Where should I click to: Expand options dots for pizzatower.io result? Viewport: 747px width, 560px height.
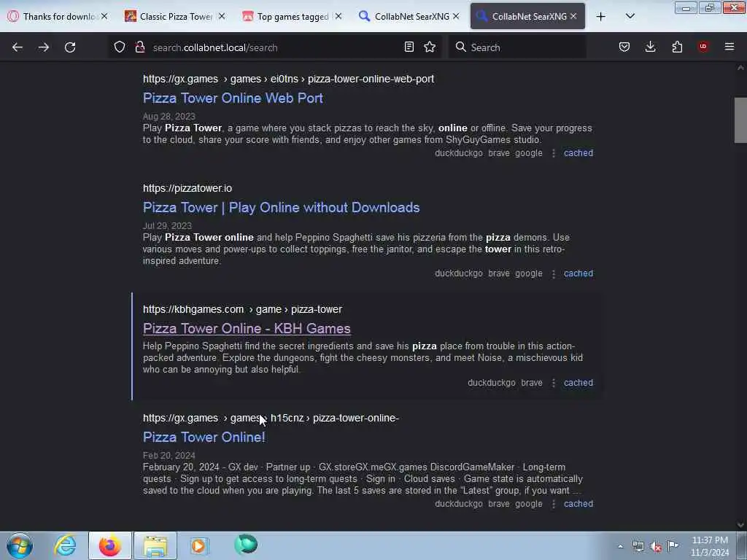coord(553,274)
